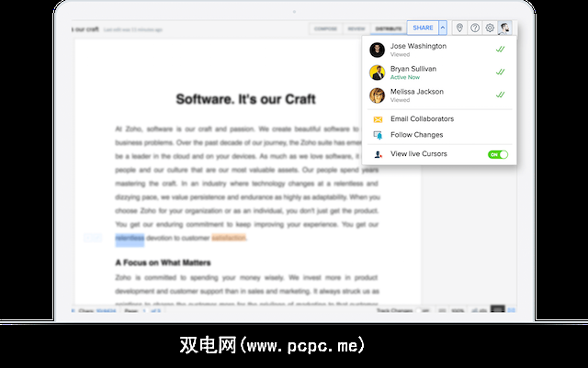Click the Email Collaborators envelope icon
The height and width of the screenshot is (368, 588).
tap(378, 119)
